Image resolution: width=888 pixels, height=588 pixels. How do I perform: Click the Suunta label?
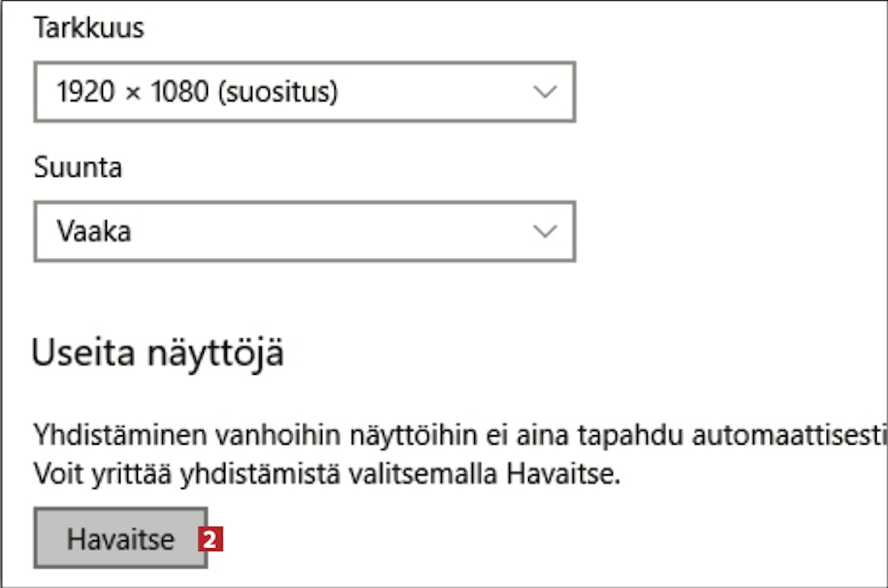tap(78, 167)
